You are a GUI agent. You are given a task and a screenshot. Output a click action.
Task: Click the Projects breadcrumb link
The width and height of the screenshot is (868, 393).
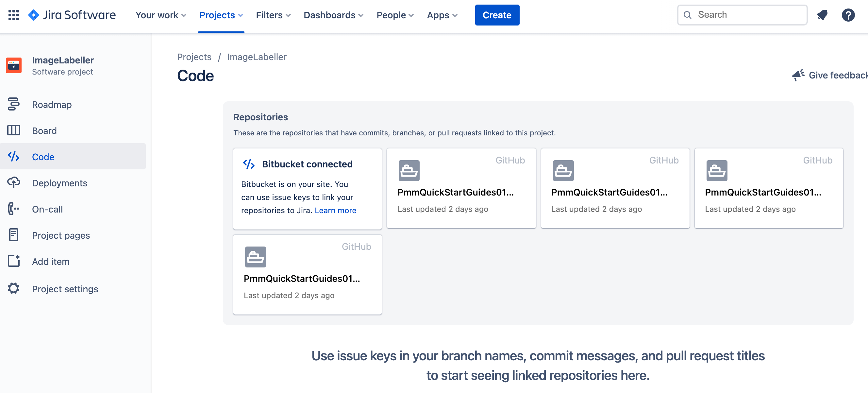194,57
